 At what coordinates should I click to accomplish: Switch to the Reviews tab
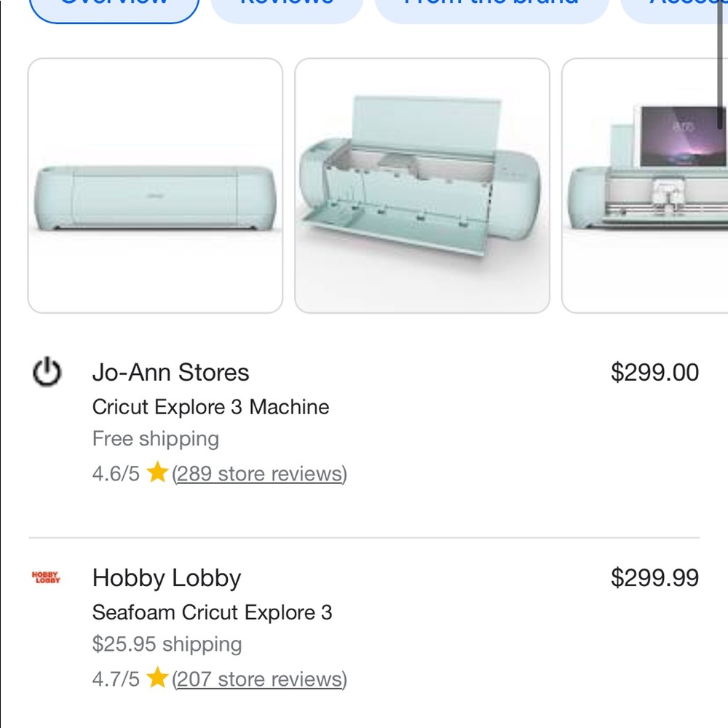pyautogui.click(x=287, y=6)
